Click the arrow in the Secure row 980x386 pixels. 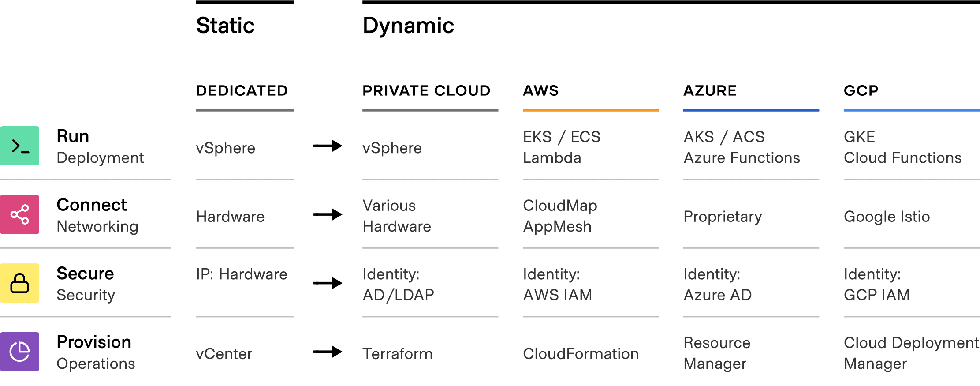pyautogui.click(x=328, y=283)
